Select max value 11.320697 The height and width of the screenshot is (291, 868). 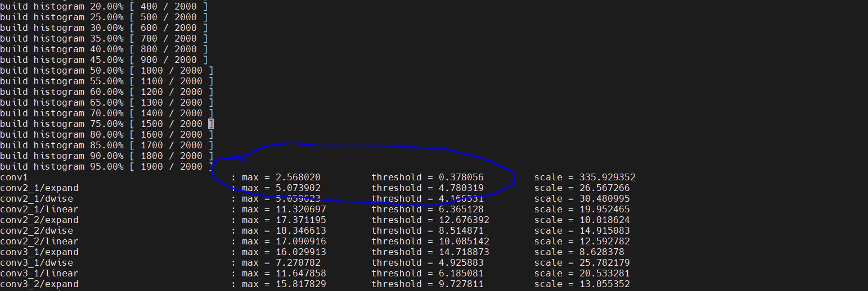[301, 209]
